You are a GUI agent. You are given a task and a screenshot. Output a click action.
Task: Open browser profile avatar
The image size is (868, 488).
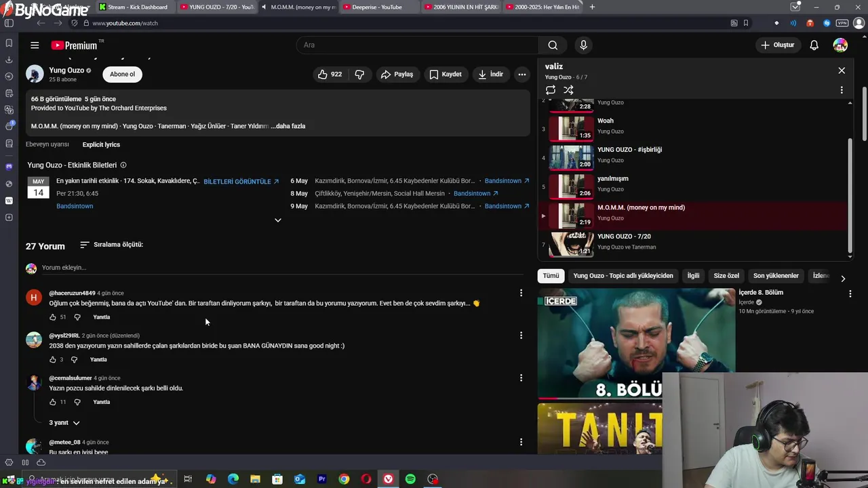(x=859, y=23)
